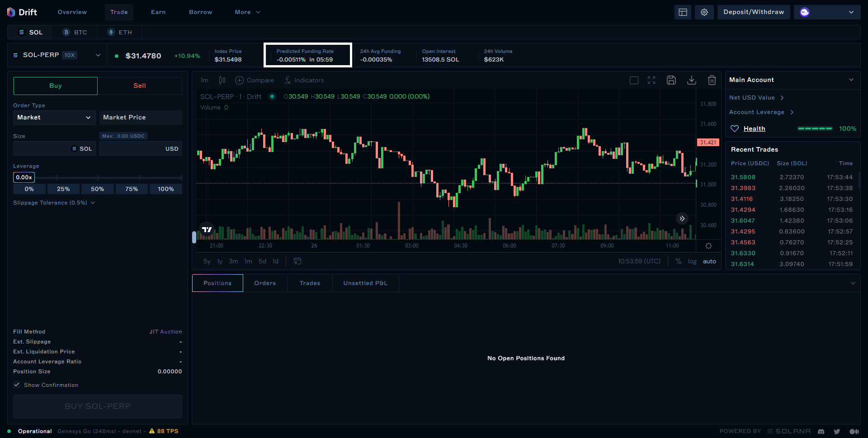Set chart range to 5y
The image size is (868, 438).
click(x=207, y=261)
